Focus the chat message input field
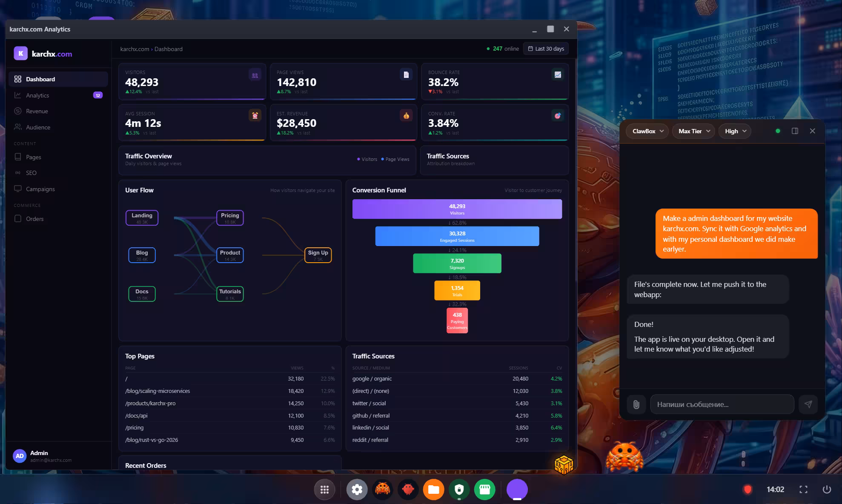842x504 pixels. [x=722, y=404]
